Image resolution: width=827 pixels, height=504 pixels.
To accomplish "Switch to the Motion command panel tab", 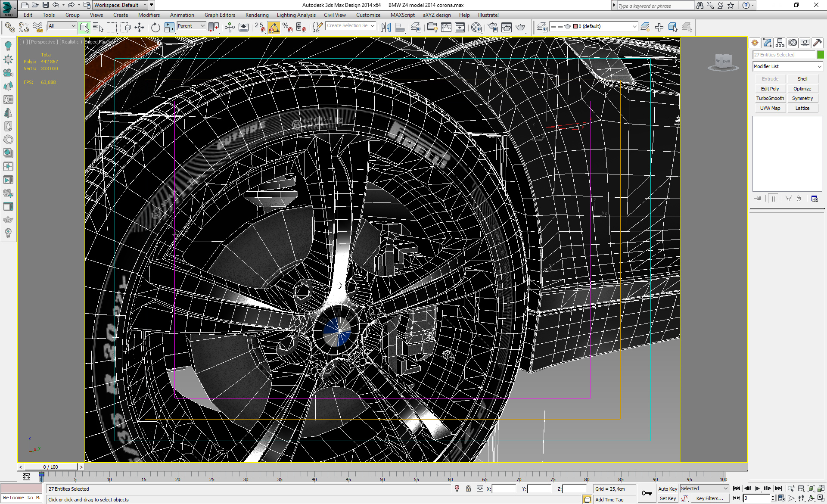I will tap(793, 43).
